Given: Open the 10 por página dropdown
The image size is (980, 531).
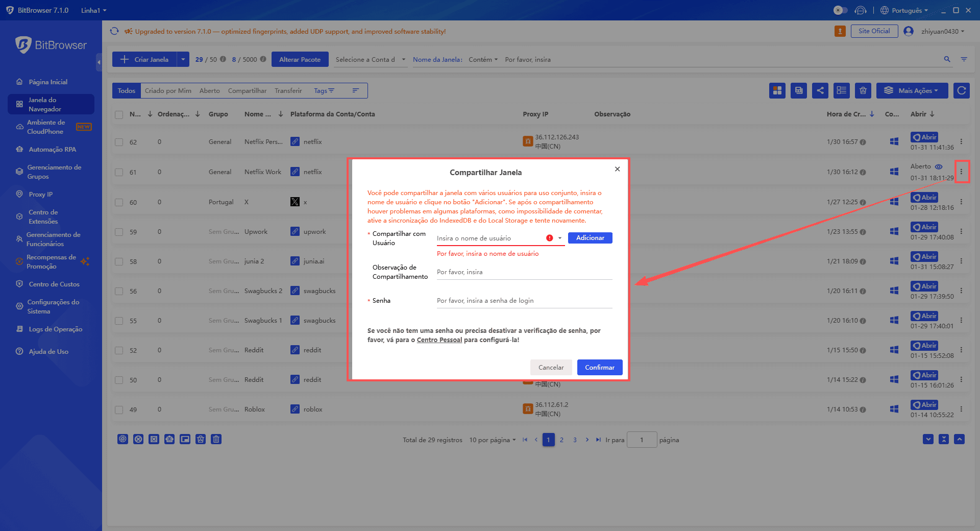Looking at the screenshot, I should (492, 440).
